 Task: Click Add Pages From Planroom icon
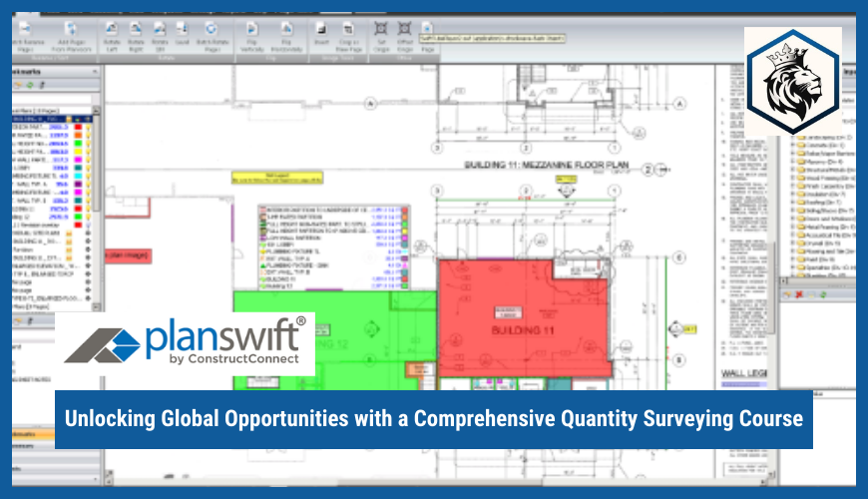coord(70,29)
